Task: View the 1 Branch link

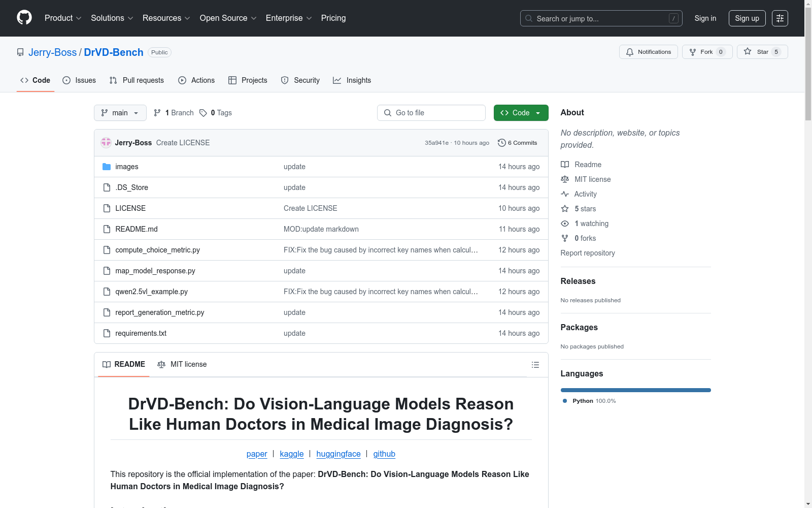Action: coord(174,113)
